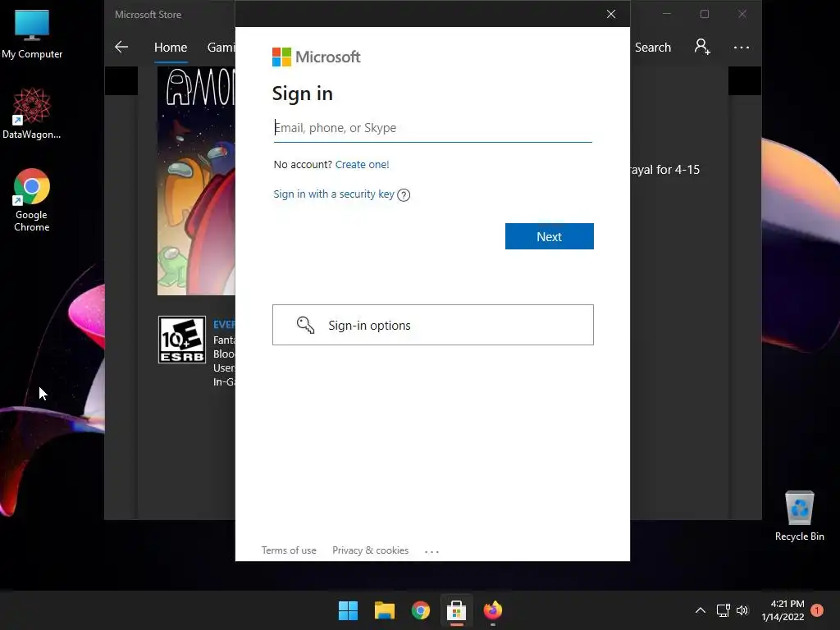Open Google Chrome desktop shortcut
This screenshot has height=630, width=840.
32,200
